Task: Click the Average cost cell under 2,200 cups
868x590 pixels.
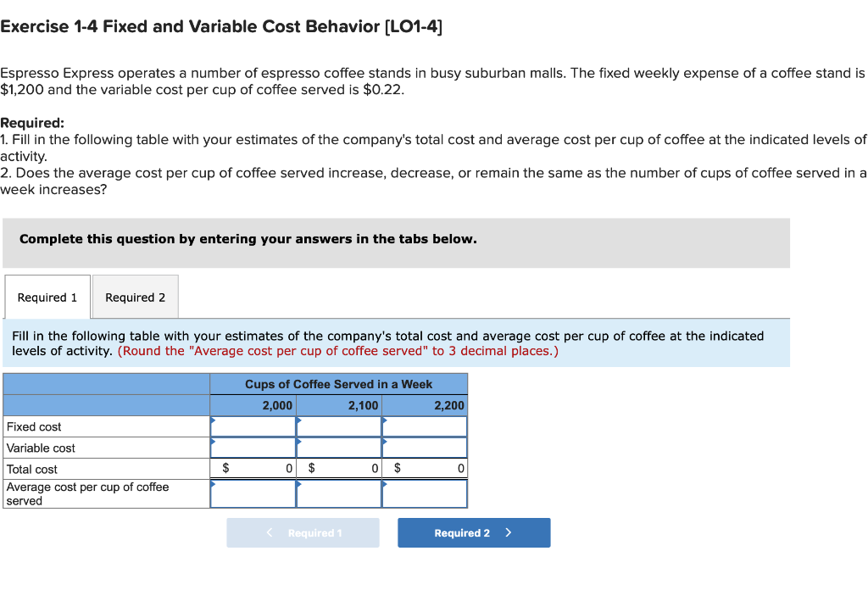Action: click(424, 493)
